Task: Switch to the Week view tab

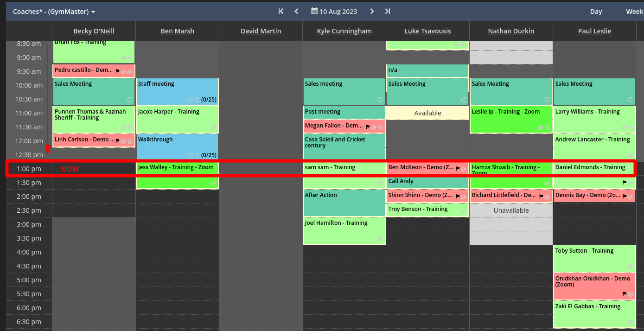Action: [634, 12]
